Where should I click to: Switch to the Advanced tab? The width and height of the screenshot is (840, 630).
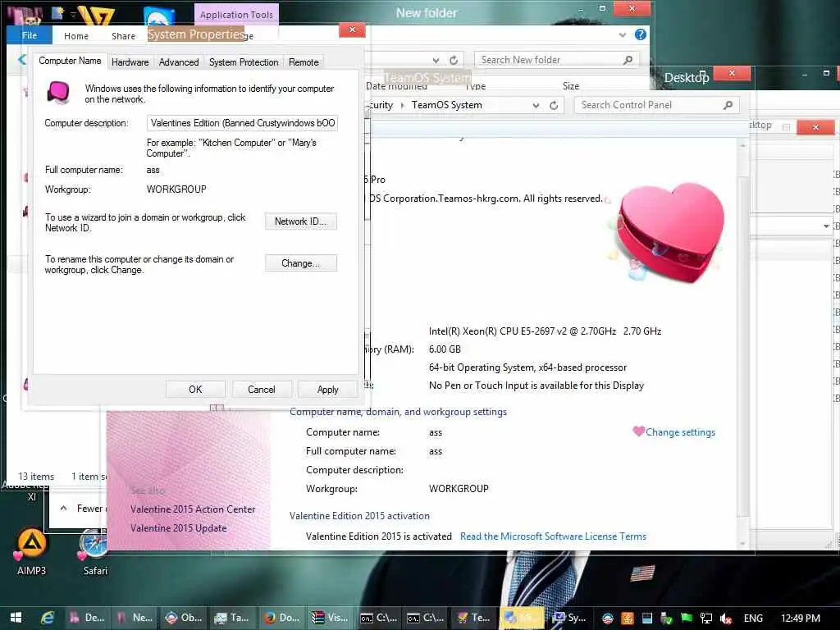click(x=178, y=62)
